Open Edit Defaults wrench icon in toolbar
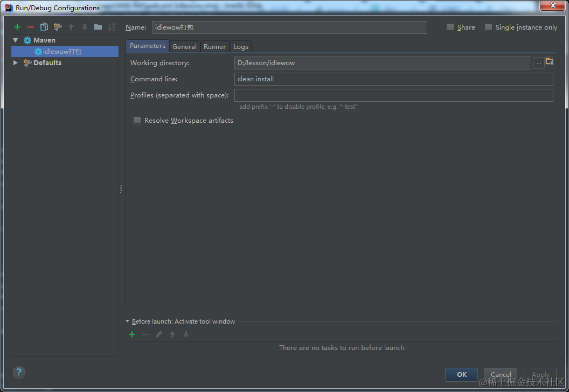Screen dimensions: 569x392 coord(58,27)
